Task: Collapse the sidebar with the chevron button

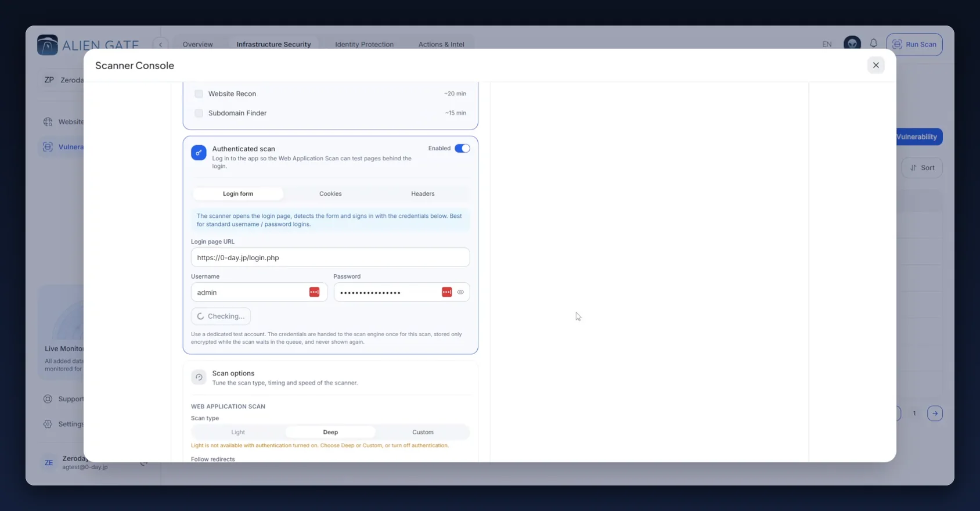Action: 160,44
